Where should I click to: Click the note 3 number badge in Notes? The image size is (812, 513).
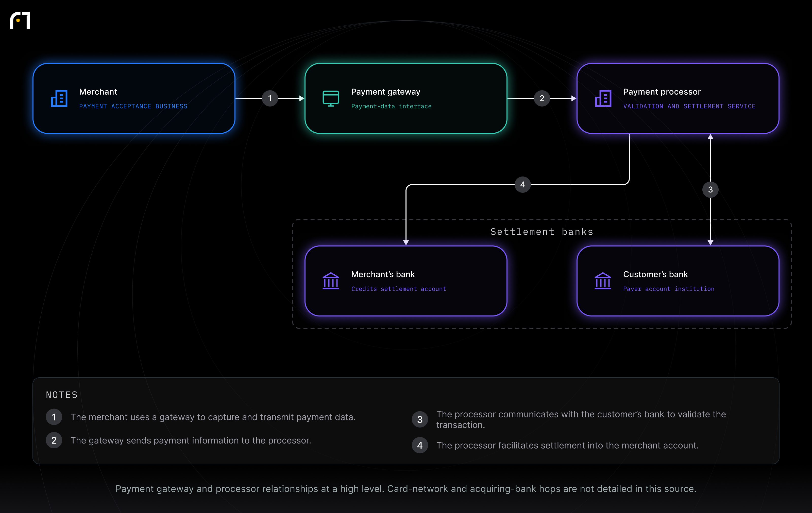tap(420, 419)
